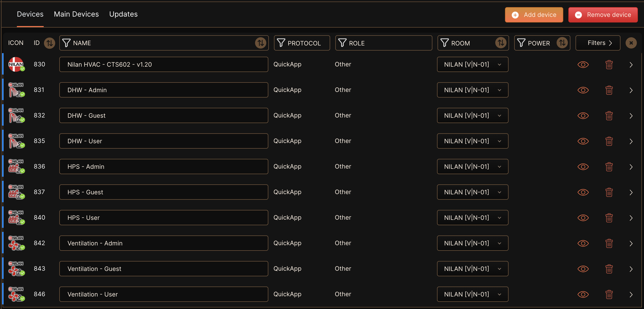
Task: Sort devices by ID column
Action: 50,43
